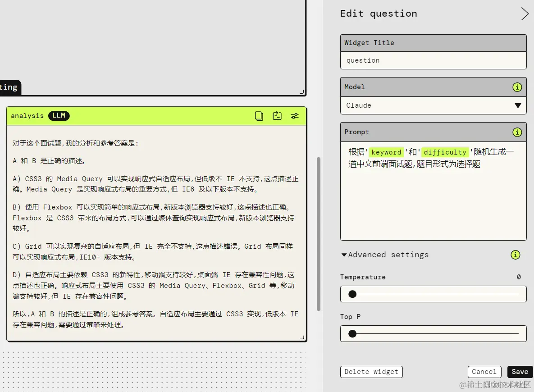534x392 pixels.
Task: Select the keyword variable tag in prompt
Action: coord(386,152)
